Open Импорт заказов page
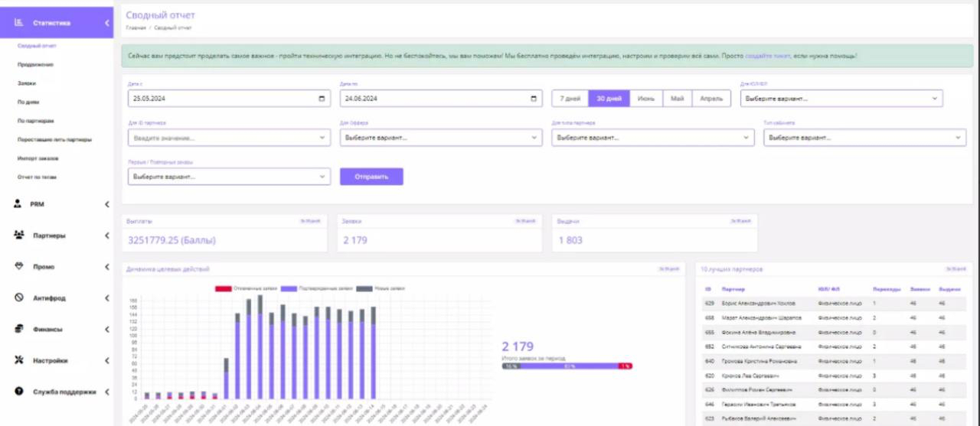The height and width of the screenshot is (426, 980). pos(38,158)
